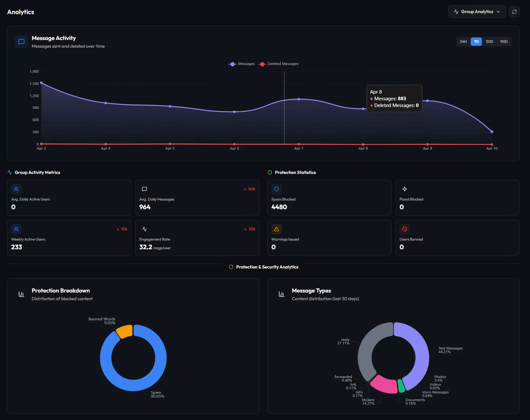530x420 pixels.
Task: Click the Flood Blocked lightning icon
Action: [404, 189]
